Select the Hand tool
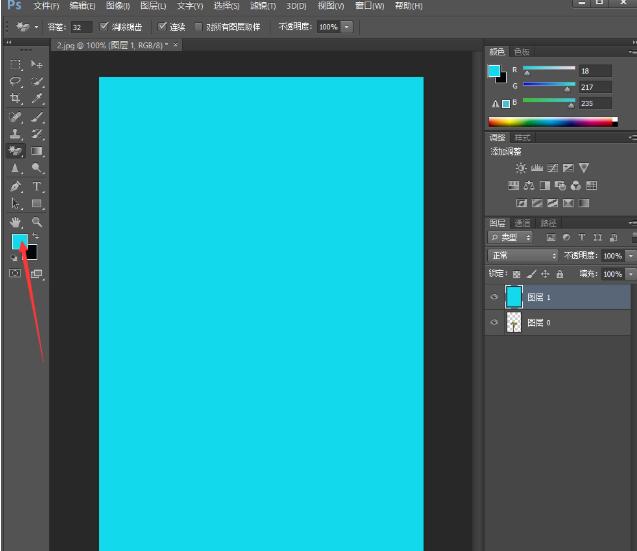 tap(15, 222)
